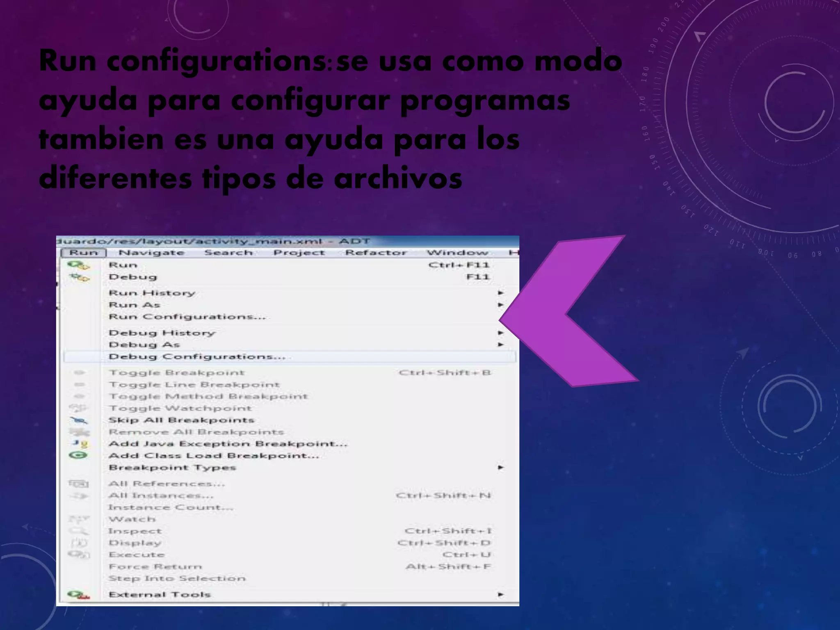840x630 pixels.
Task: Open the Debug History entry
Action: click(289, 333)
